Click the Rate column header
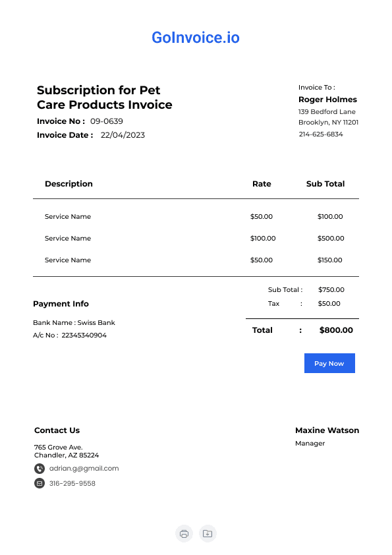This screenshot has width=392, height=555. coord(262,184)
